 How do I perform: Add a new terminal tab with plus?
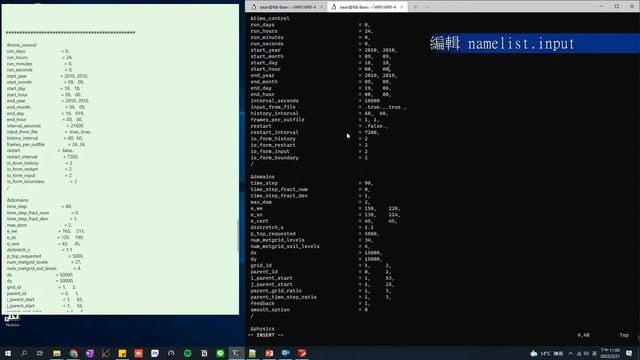click(x=416, y=7)
